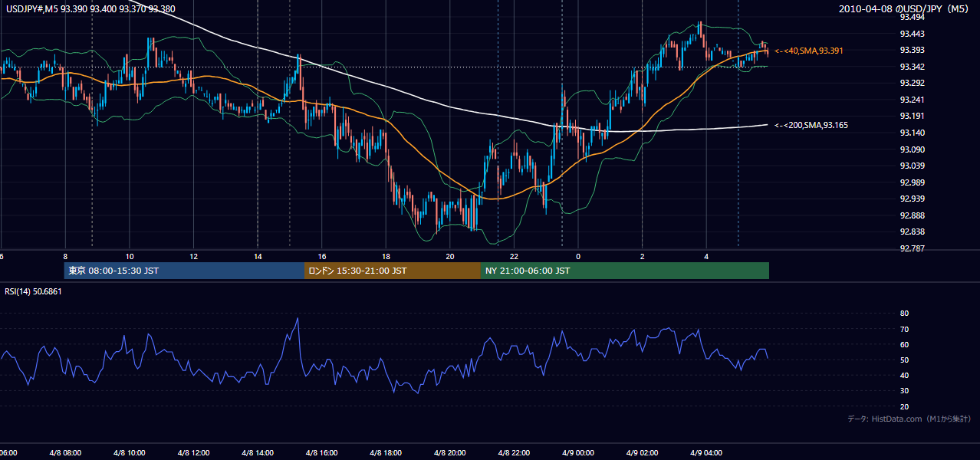Click the RSI scale value 40
The image size is (980, 460).
[904, 375]
